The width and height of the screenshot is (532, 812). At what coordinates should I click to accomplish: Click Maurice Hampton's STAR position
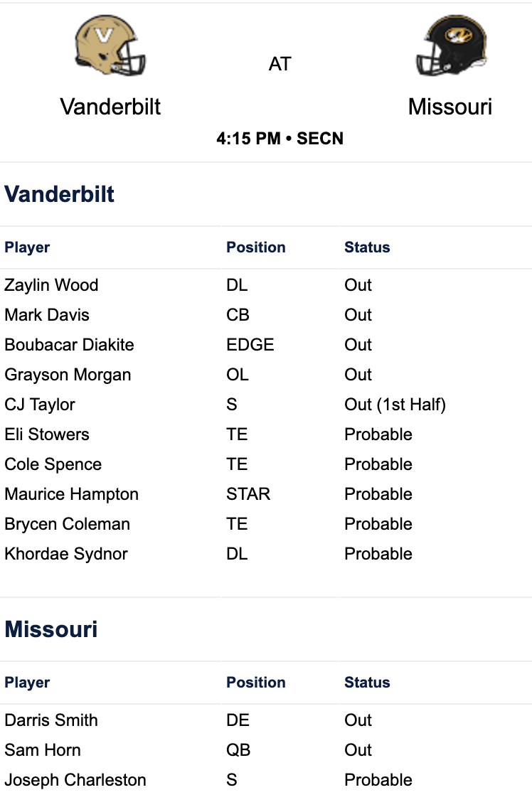point(249,494)
